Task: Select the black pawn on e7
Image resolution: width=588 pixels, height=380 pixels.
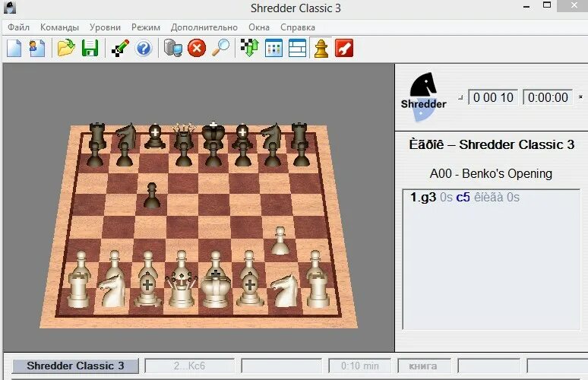Action: coord(213,155)
